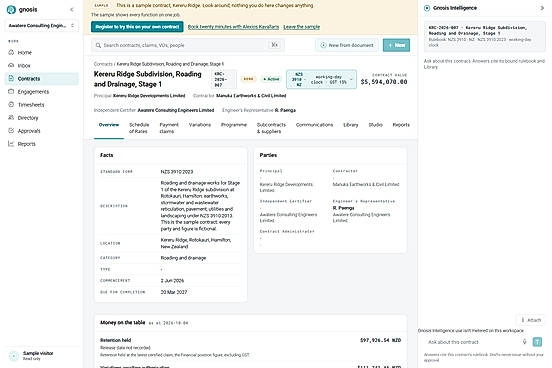Focus the search contracts, claims, VOs field
The width and height of the screenshot is (552, 368).
(188, 45)
